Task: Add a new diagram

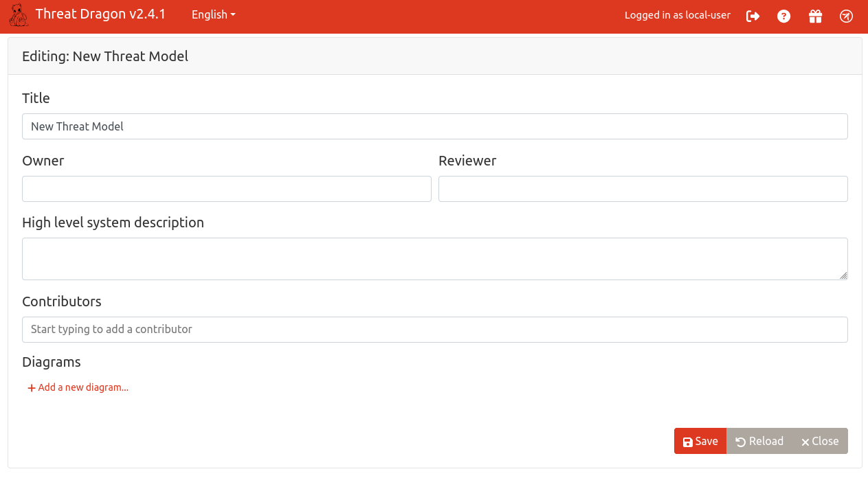Action: click(x=78, y=387)
